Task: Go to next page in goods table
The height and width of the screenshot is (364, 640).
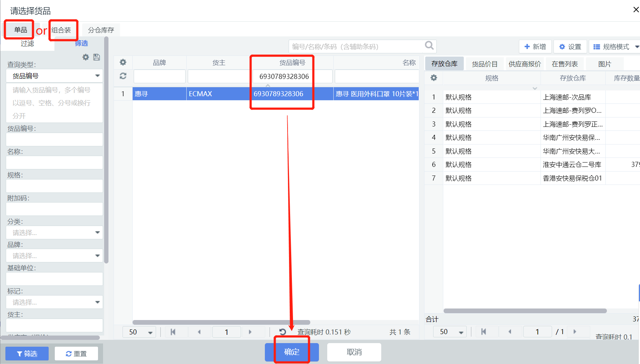Action: click(x=250, y=332)
